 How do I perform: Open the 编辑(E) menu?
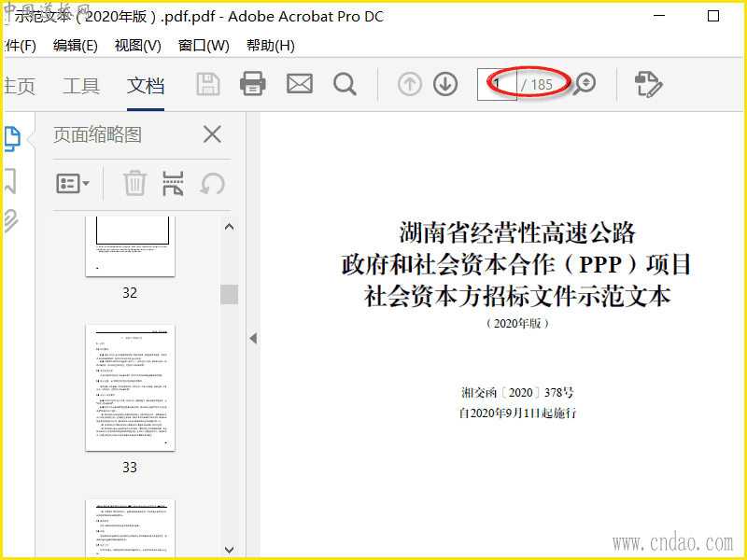pyautogui.click(x=76, y=46)
